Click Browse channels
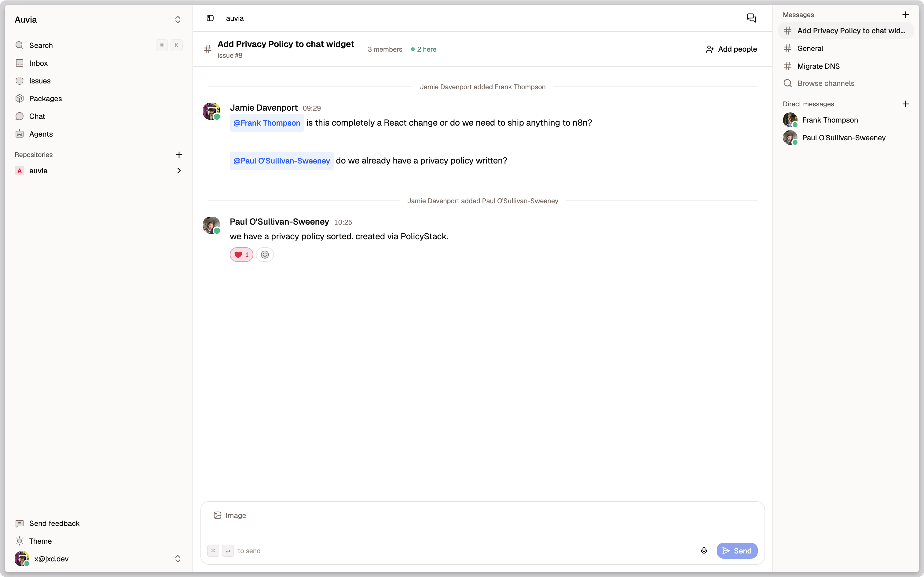Image resolution: width=924 pixels, height=577 pixels. tap(846, 83)
